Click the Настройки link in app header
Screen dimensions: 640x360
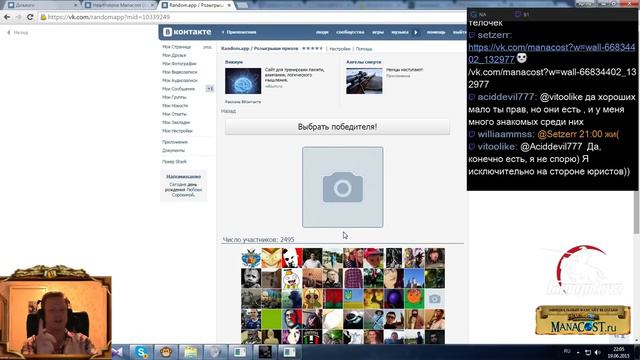pyautogui.click(x=340, y=49)
